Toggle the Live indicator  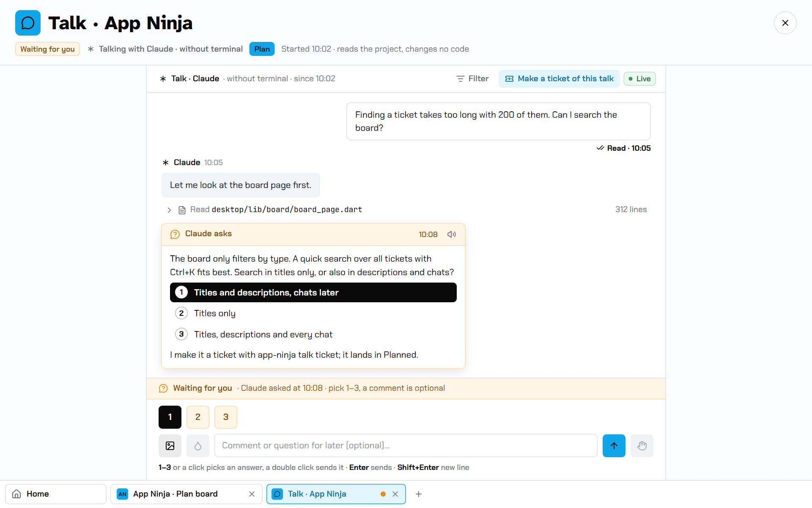639,79
